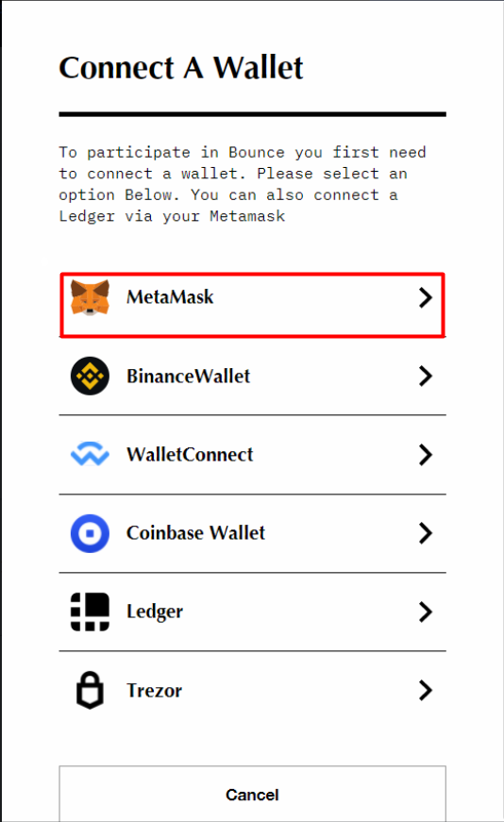This screenshot has height=822, width=504.
Task: Cancel the wallet connection dialog
Action: (252, 793)
